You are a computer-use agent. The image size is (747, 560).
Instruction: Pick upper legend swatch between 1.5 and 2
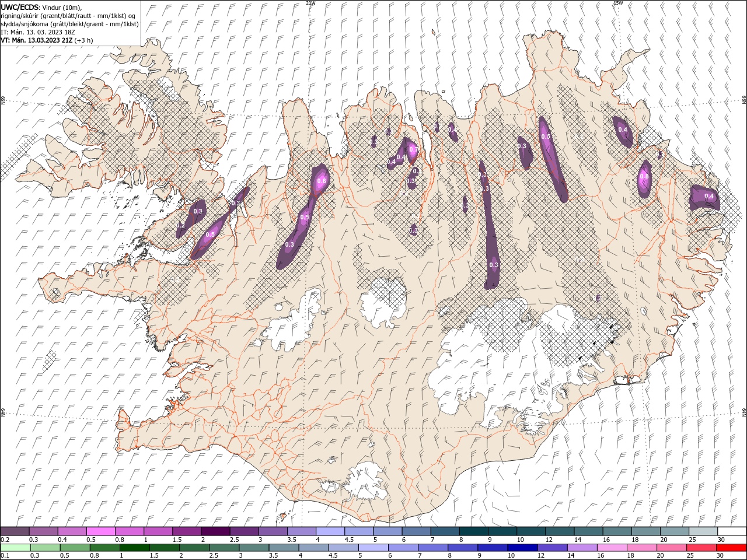187,531
